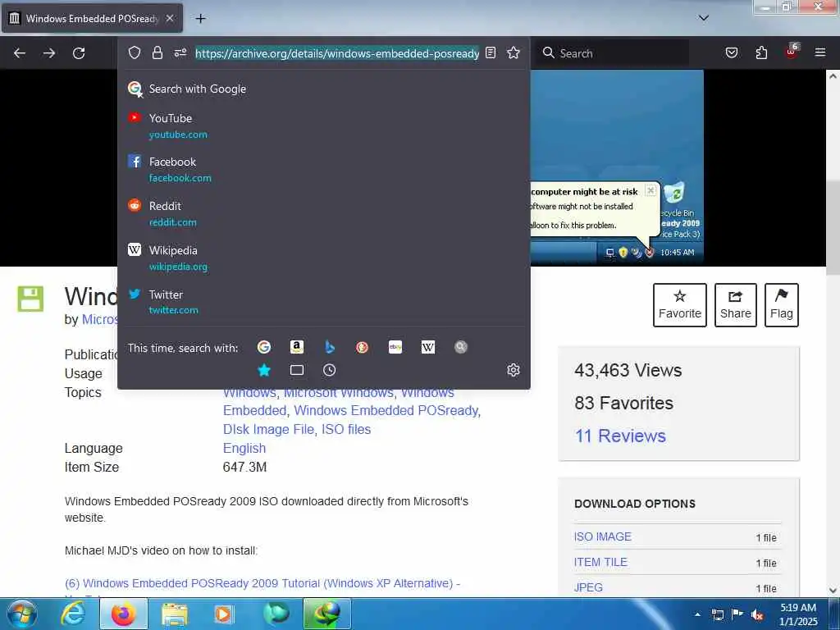Select the YouTube suggestion
The width and height of the screenshot is (840, 630).
324,126
